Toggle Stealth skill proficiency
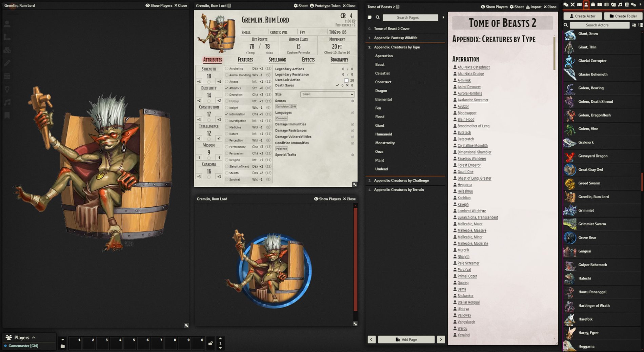The width and height of the screenshot is (644, 352). (x=227, y=173)
